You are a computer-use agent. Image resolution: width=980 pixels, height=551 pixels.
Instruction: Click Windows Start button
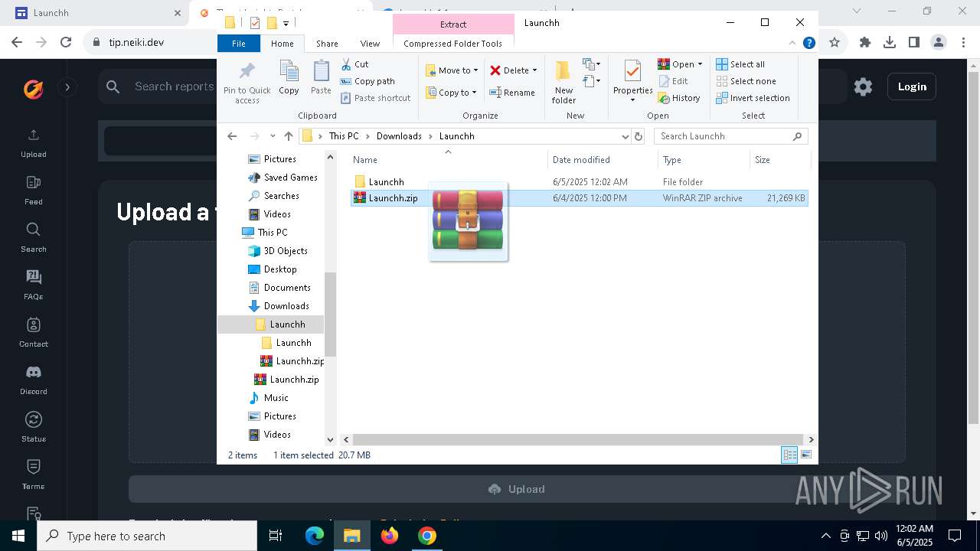click(18, 536)
